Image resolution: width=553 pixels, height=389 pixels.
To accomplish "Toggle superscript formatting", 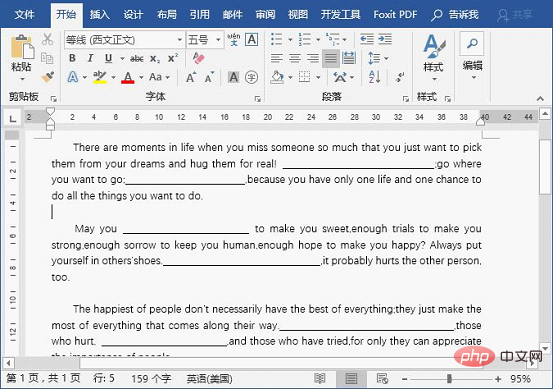I will 172,58.
